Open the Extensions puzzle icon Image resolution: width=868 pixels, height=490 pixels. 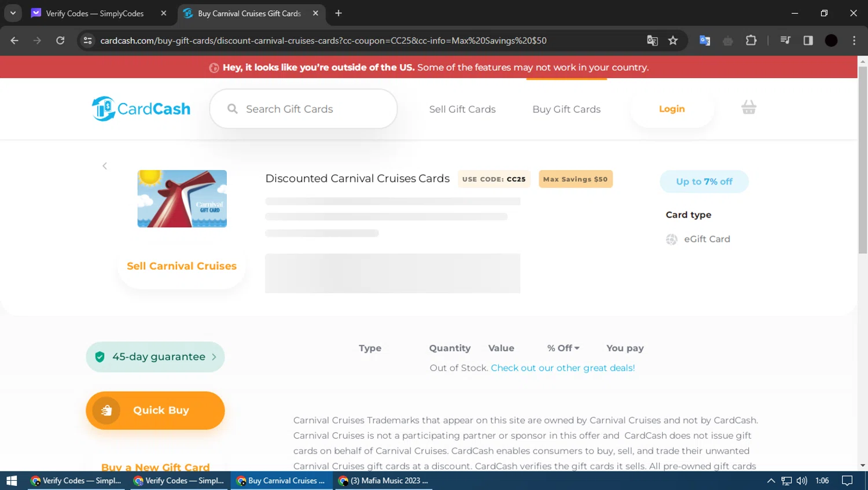(751, 40)
